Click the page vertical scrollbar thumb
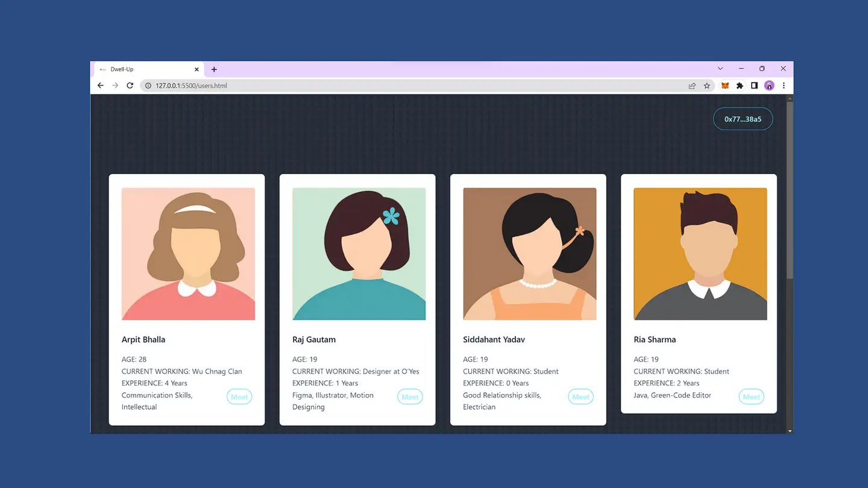The height and width of the screenshot is (488, 868). coord(790,190)
